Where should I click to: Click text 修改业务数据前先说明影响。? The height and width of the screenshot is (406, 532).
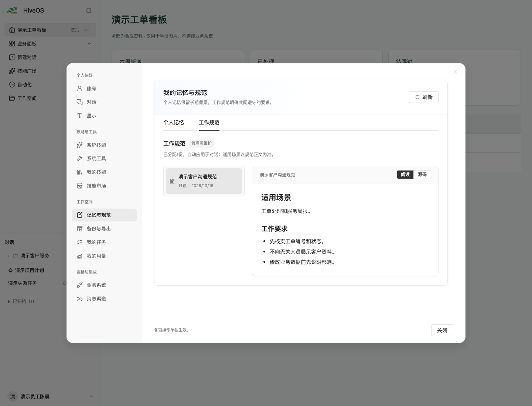coord(303,262)
